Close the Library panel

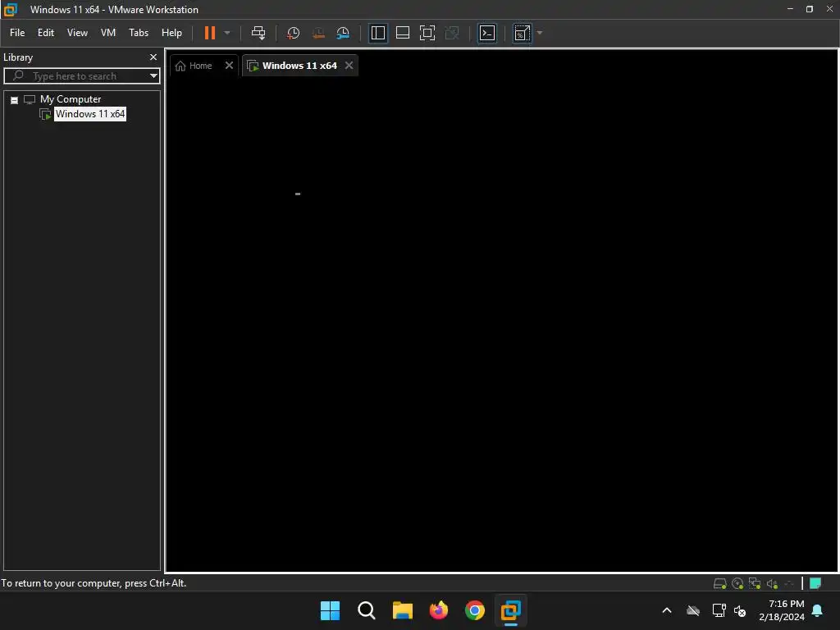click(153, 57)
